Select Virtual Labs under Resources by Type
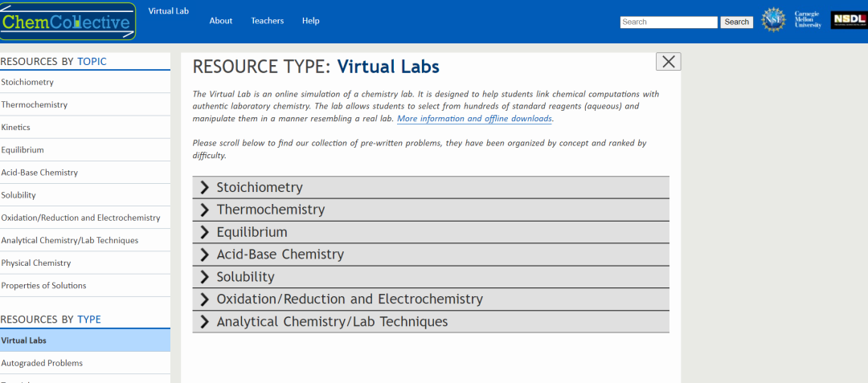 coord(84,340)
